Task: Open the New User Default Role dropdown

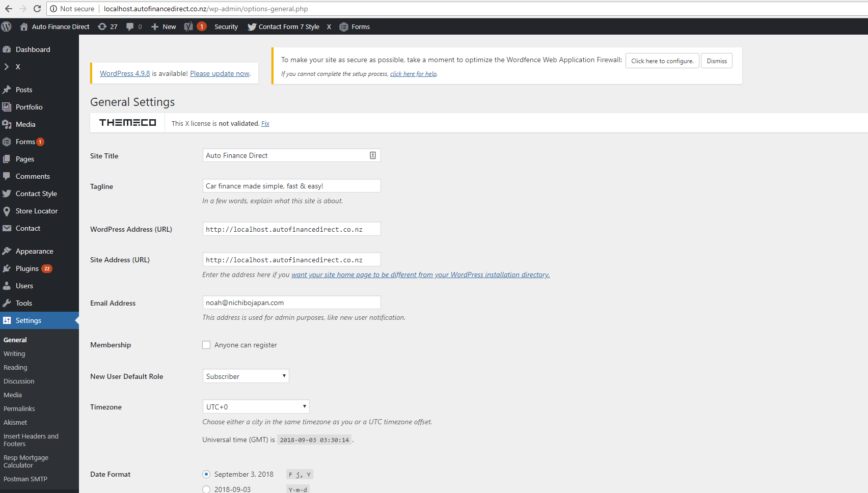Action: click(246, 376)
